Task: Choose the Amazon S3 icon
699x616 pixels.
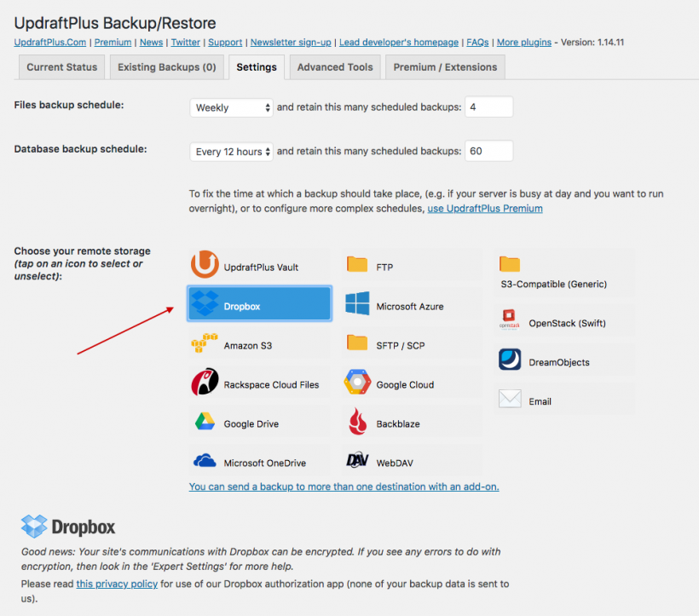Action: pyautogui.click(x=205, y=343)
